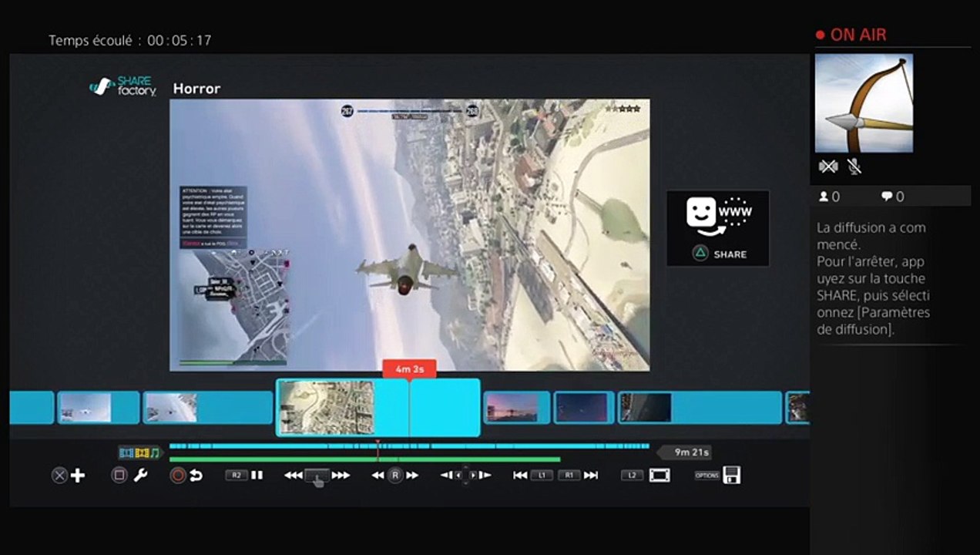
Task: Click the R stick icon
Action: [x=395, y=476]
